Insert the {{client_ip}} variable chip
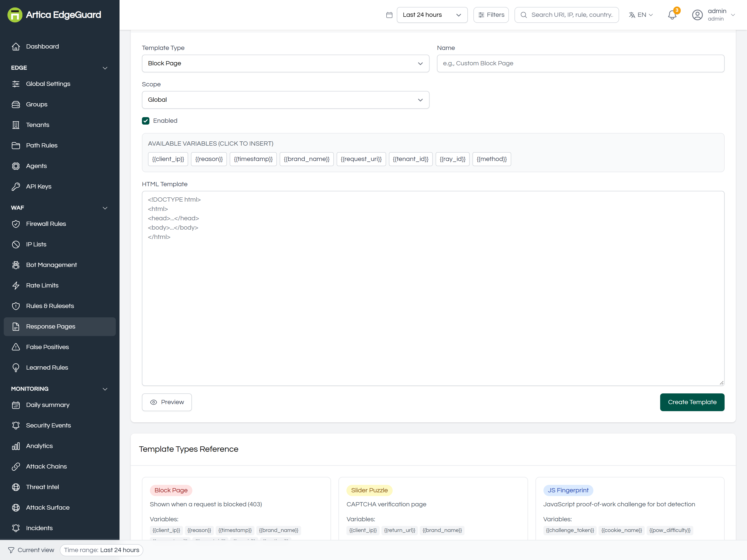 pyautogui.click(x=168, y=159)
